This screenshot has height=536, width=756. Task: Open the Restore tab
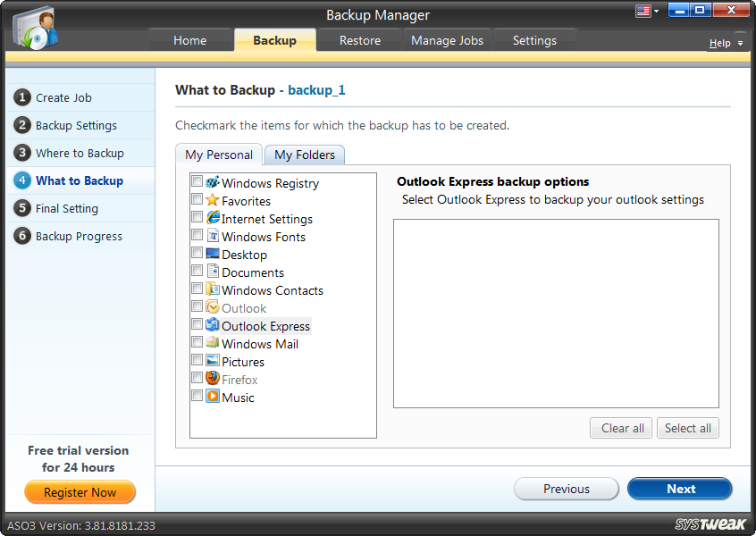click(359, 40)
